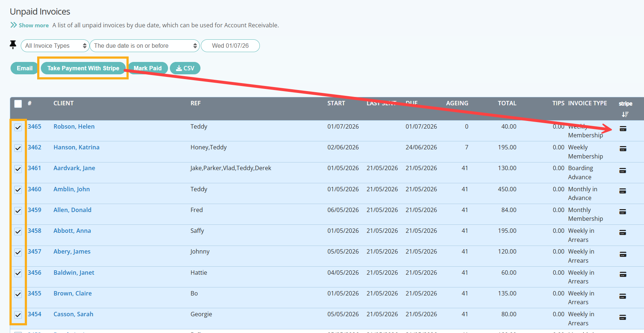Open invoice number 3460
This screenshot has width=644, height=333.
click(35, 189)
